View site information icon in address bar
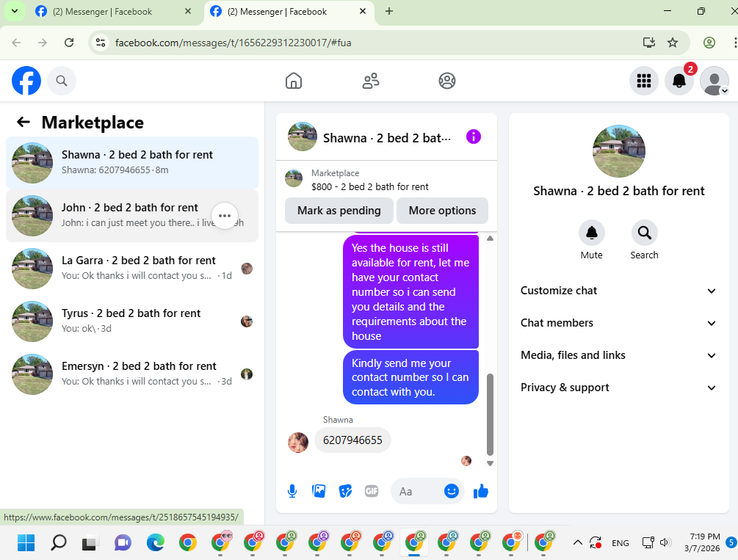The width and height of the screenshot is (738, 560). click(x=101, y=43)
